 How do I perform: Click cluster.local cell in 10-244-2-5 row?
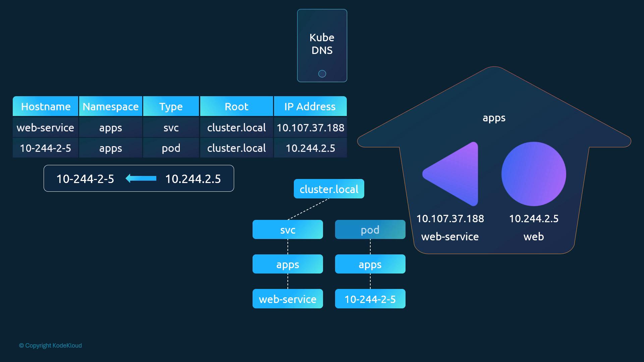236,148
